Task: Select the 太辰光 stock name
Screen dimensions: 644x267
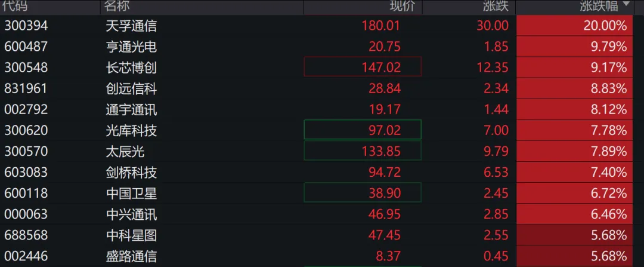Action: coord(125,151)
